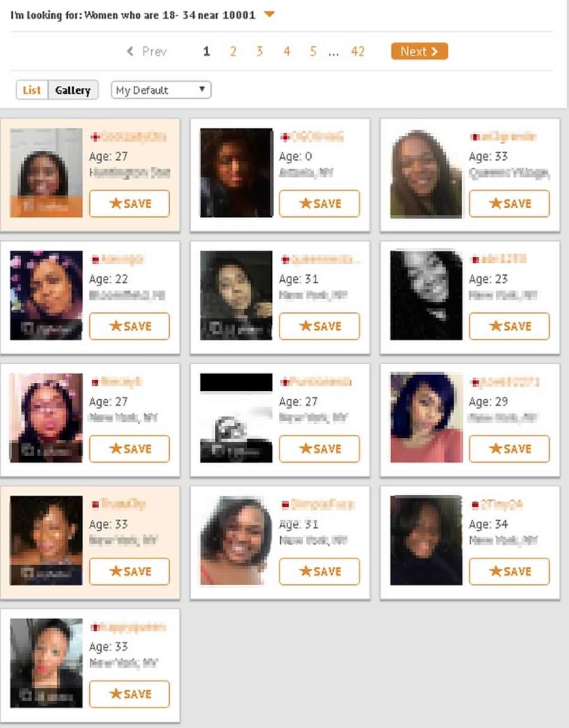Click the orange Next button

419,51
